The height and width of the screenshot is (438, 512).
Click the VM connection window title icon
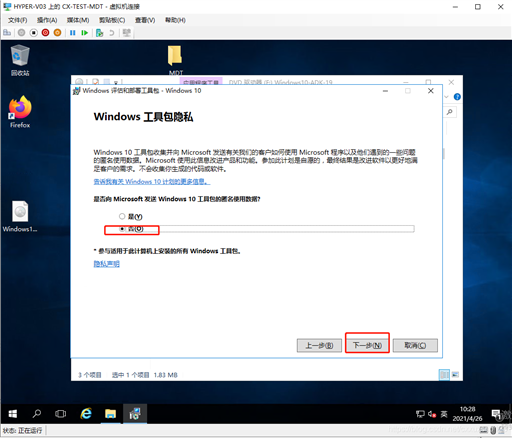7,6
